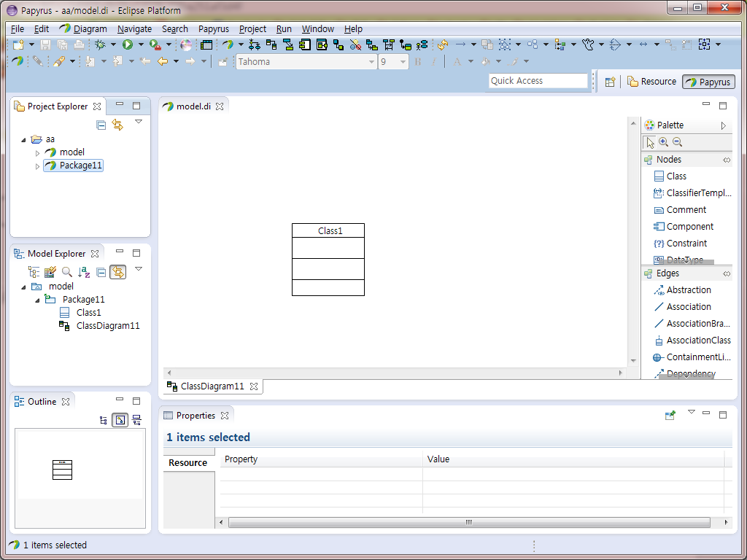The height and width of the screenshot is (560, 747).
Task: Expand Package11 in Project Explorer
Action: [x=38, y=166]
